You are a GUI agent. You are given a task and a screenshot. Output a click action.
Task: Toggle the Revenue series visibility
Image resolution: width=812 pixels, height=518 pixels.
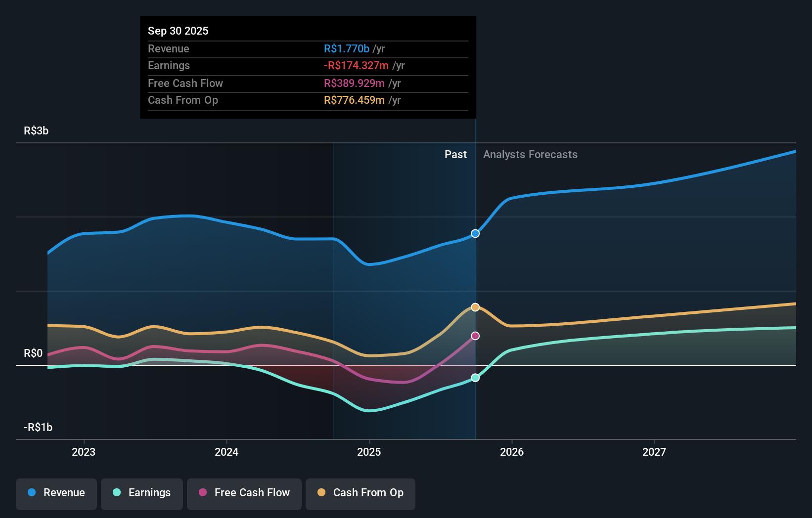[x=56, y=493]
